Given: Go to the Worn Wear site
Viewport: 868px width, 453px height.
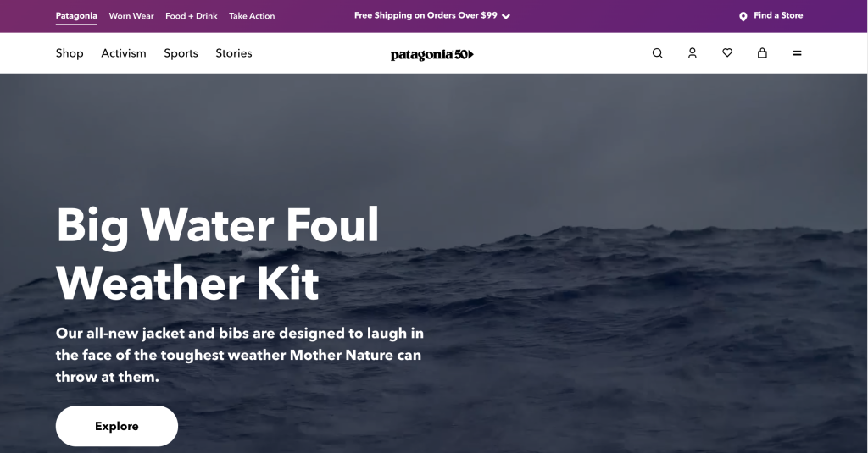Looking at the screenshot, I should tap(131, 16).
